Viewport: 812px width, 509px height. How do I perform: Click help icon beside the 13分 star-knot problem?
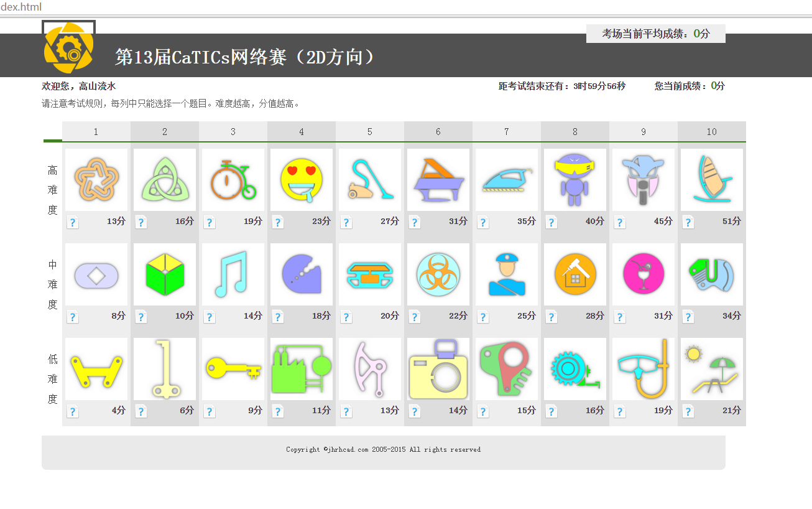point(73,222)
